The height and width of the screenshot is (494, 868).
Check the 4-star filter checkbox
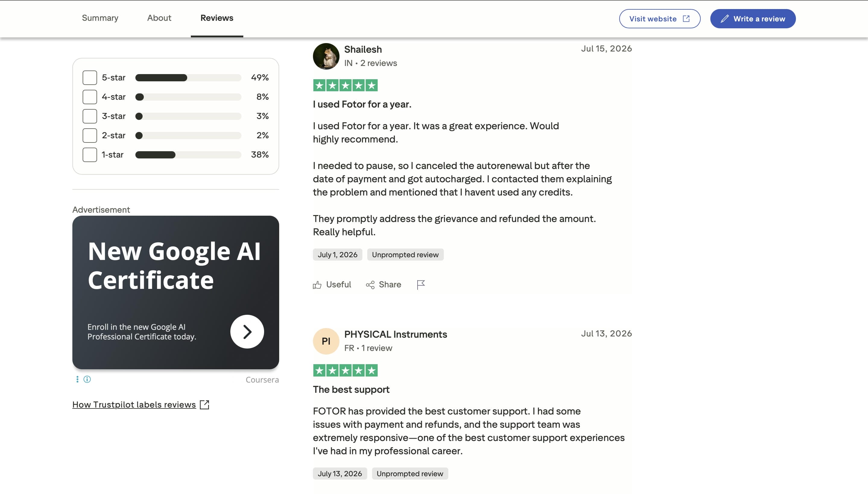[x=90, y=97]
